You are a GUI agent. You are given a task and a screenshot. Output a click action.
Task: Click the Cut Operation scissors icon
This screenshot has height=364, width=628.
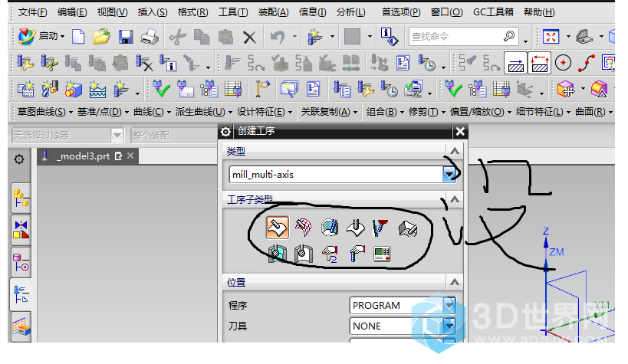coord(49,64)
